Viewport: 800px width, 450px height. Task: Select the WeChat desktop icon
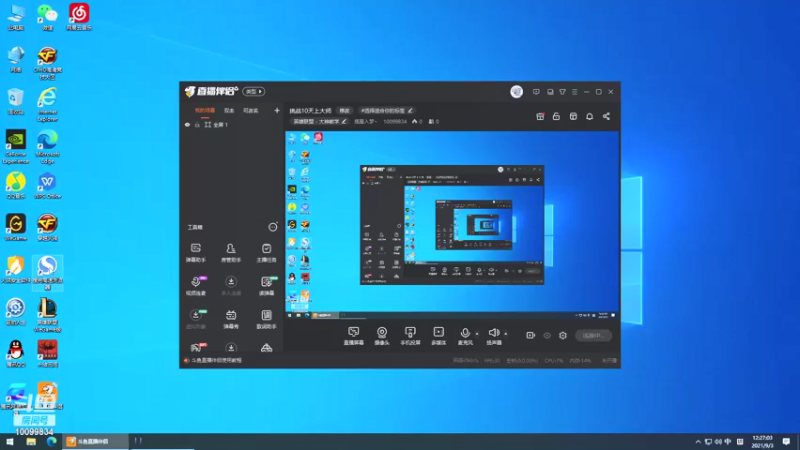tap(47, 17)
